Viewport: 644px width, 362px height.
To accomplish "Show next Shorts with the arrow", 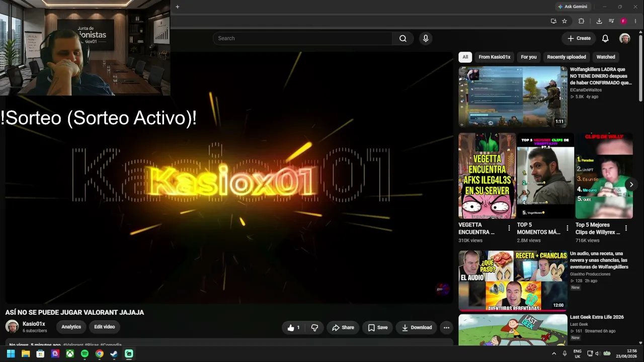I will (631, 185).
